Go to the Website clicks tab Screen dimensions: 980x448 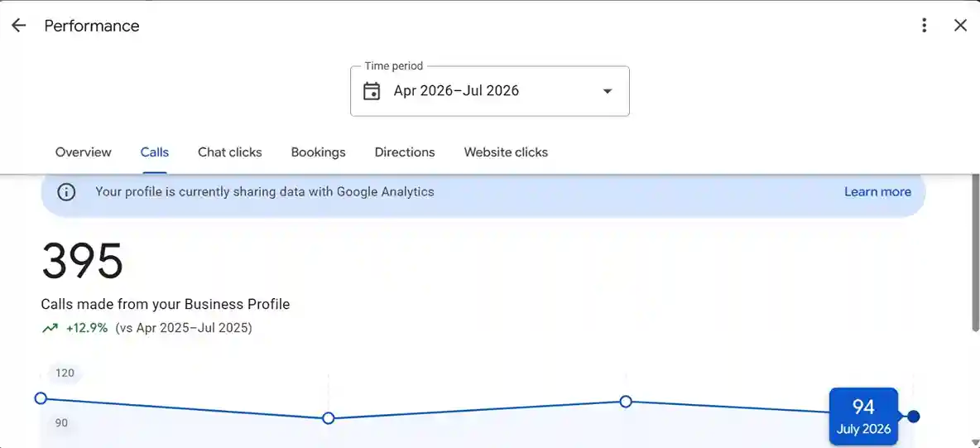[506, 152]
